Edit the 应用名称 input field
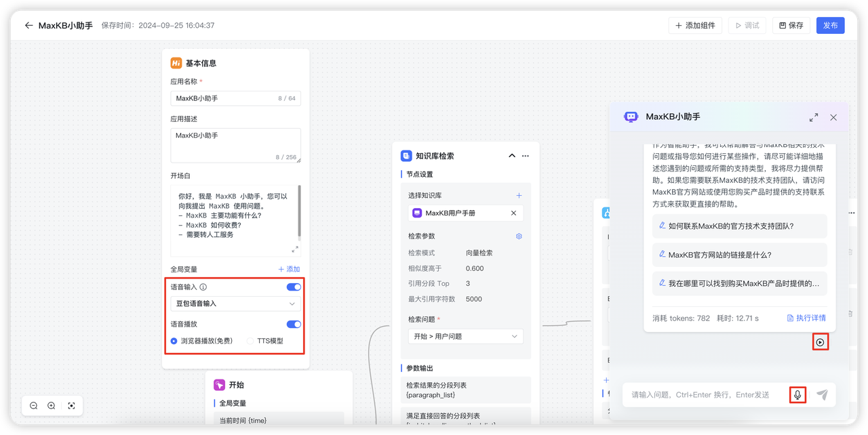The image size is (868, 435). pos(235,98)
